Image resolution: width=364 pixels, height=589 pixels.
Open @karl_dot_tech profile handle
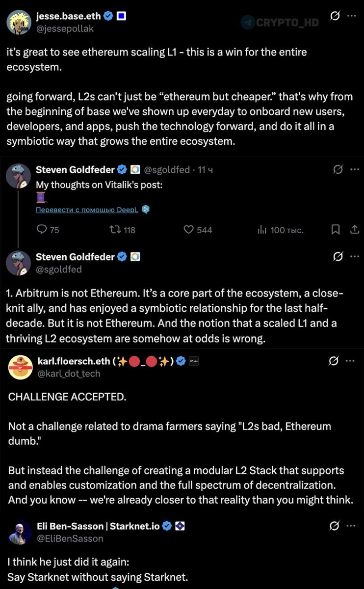click(x=69, y=374)
